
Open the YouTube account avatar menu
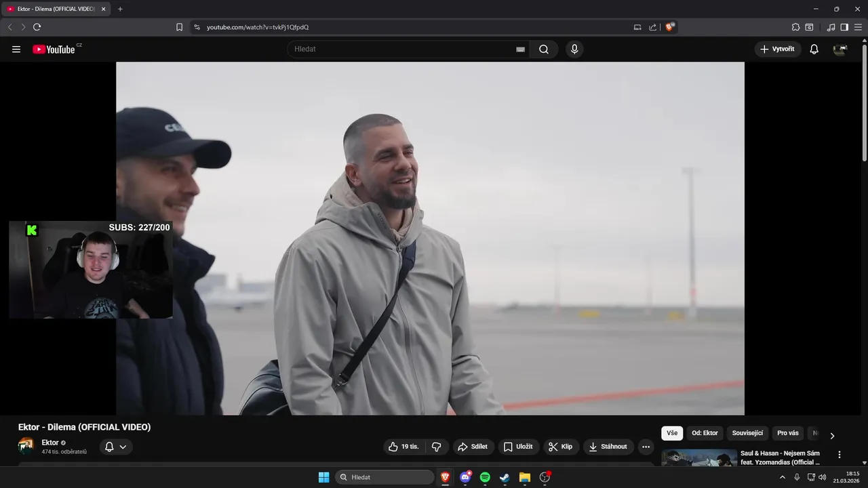[840, 49]
